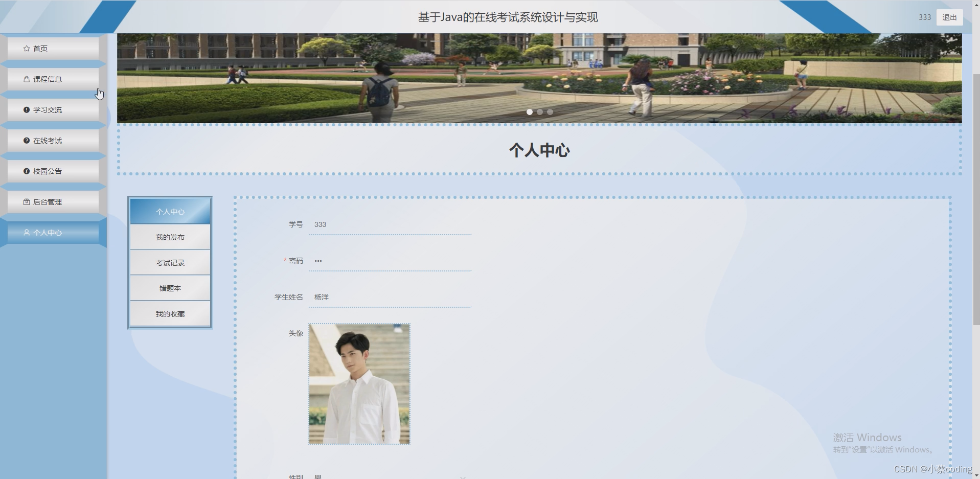Click the 退出 logout button
Viewport: 980px width, 479px height.
click(949, 17)
